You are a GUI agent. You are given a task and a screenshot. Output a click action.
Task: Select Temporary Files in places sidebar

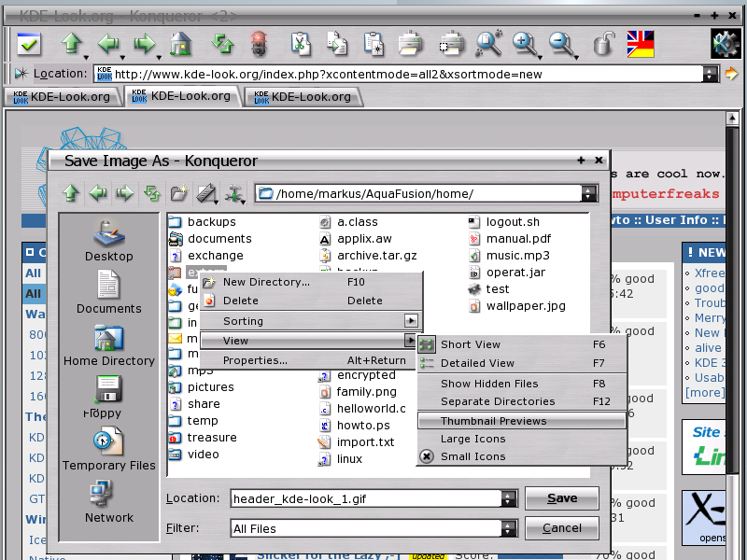pos(108,449)
